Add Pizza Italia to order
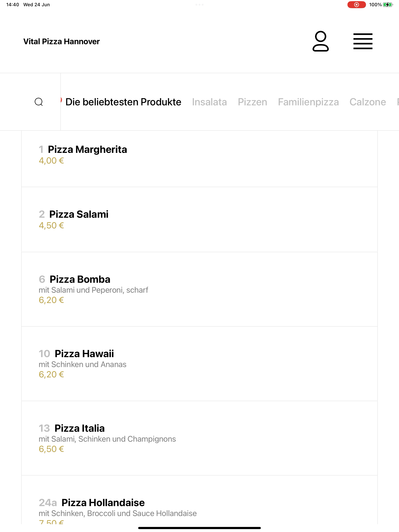The height and width of the screenshot is (532, 399). [x=199, y=438]
